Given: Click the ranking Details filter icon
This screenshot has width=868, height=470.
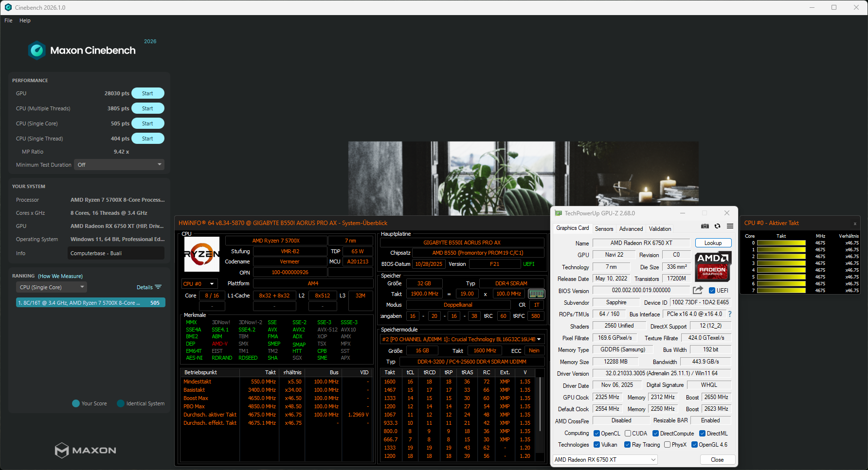Looking at the screenshot, I should (x=158, y=287).
